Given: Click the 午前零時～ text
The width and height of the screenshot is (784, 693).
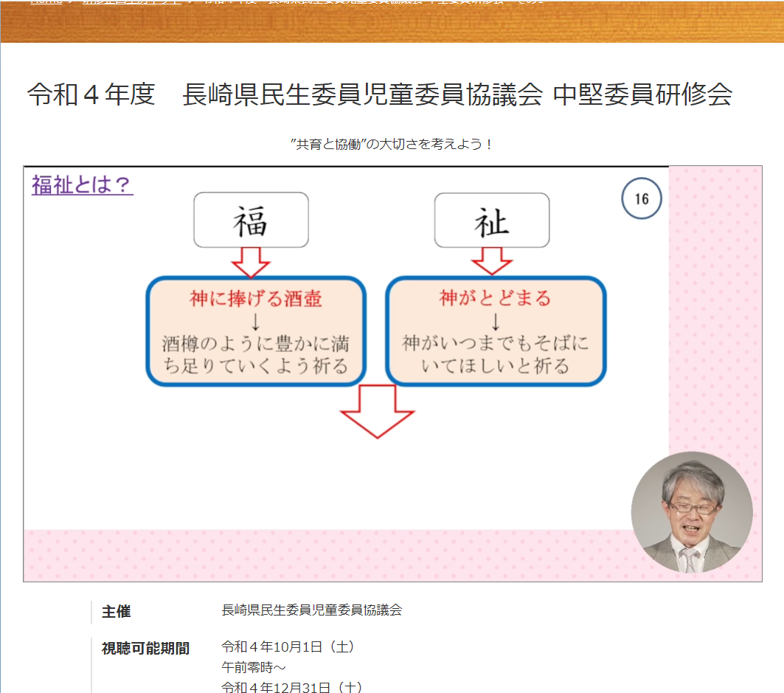Looking at the screenshot, I should 254,667.
